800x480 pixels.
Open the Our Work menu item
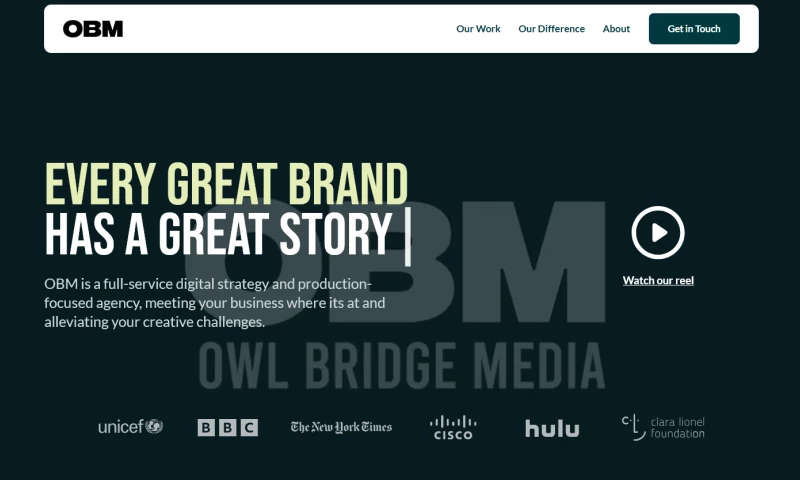pyautogui.click(x=478, y=29)
